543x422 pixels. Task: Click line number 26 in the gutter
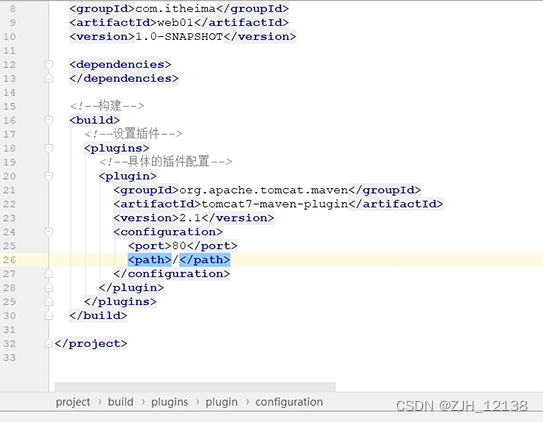10,260
